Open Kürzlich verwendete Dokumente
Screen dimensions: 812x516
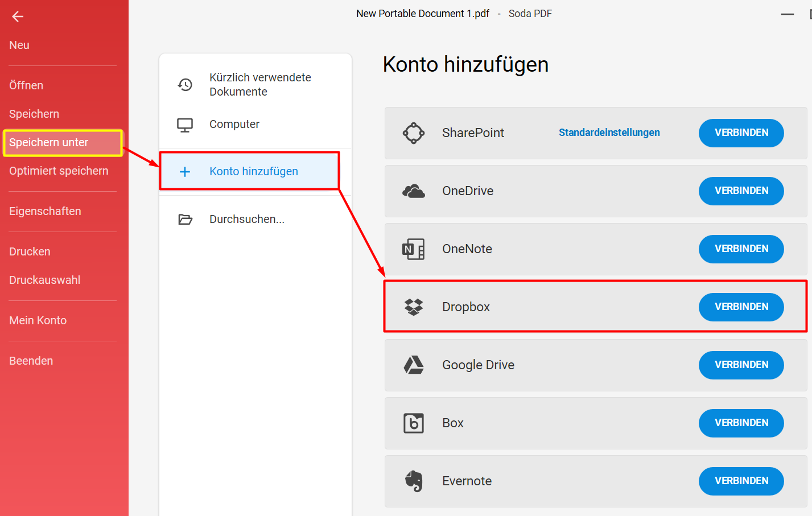tap(255, 85)
